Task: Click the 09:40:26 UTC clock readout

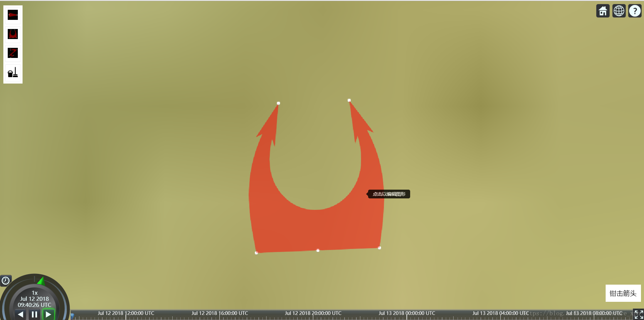Action: point(34,305)
